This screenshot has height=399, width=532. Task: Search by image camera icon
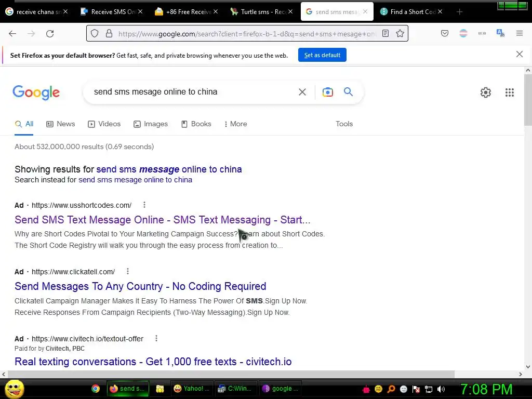[327, 92]
